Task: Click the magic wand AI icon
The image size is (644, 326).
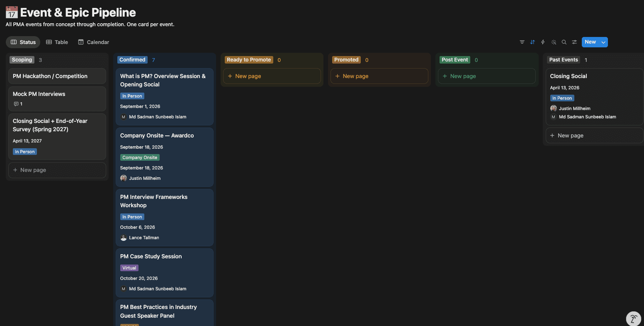Action: point(554,42)
